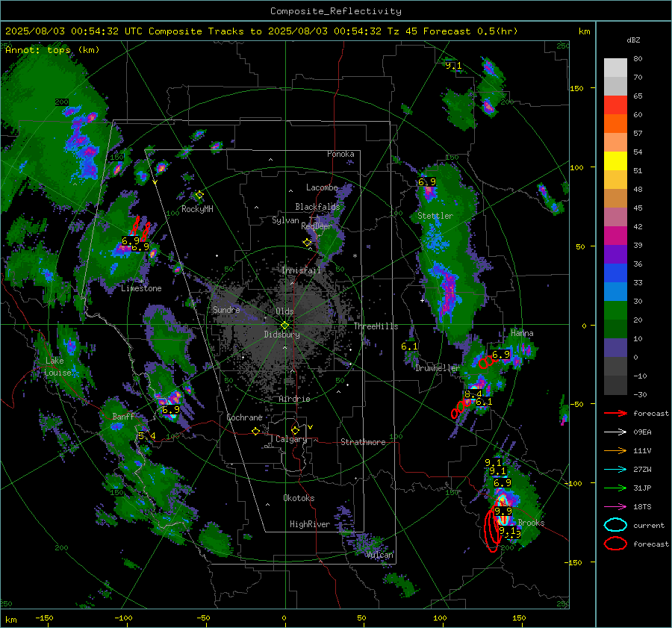The width and height of the screenshot is (672, 628).
Task: Select the Vulcan label
Action: tap(379, 555)
